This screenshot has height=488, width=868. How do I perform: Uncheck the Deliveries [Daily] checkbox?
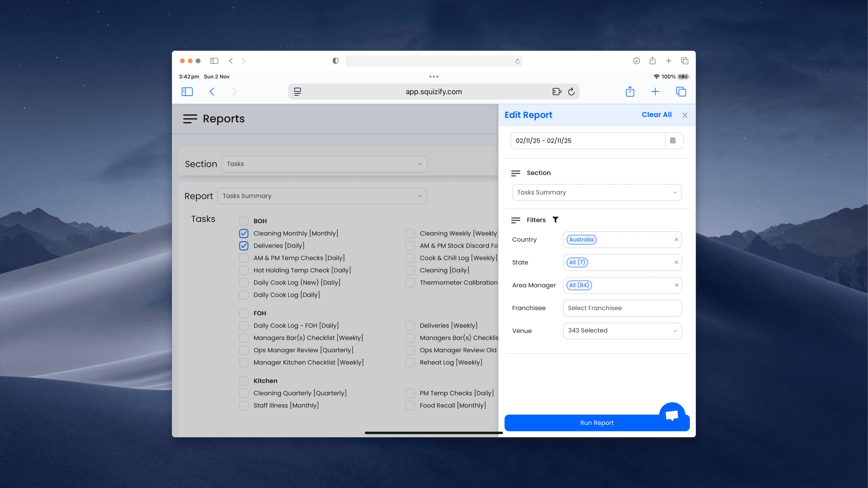pyautogui.click(x=244, y=246)
